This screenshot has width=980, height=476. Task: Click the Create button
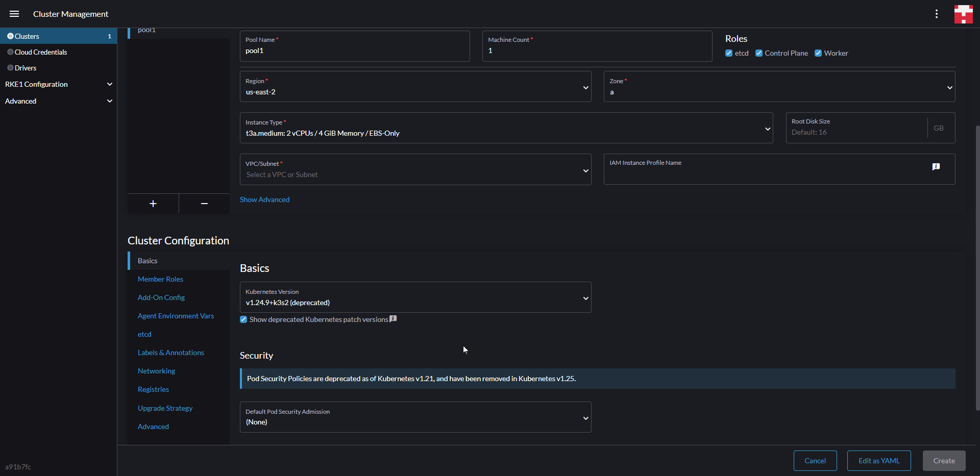click(x=943, y=461)
